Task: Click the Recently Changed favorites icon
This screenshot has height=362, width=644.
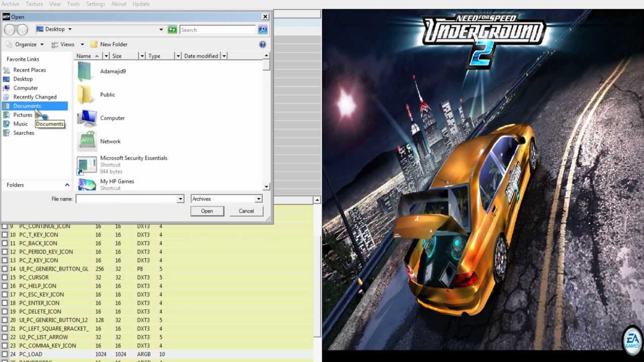Action: [6, 97]
